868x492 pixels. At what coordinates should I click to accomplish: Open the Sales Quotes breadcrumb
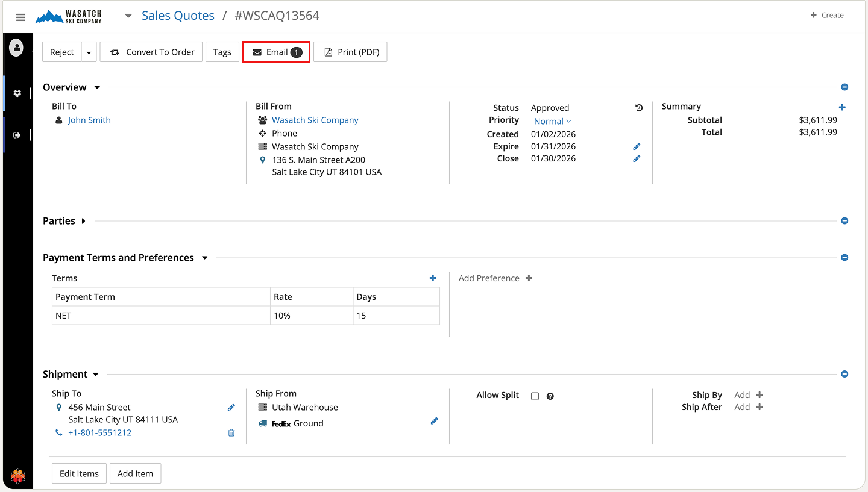pyautogui.click(x=178, y=16)
